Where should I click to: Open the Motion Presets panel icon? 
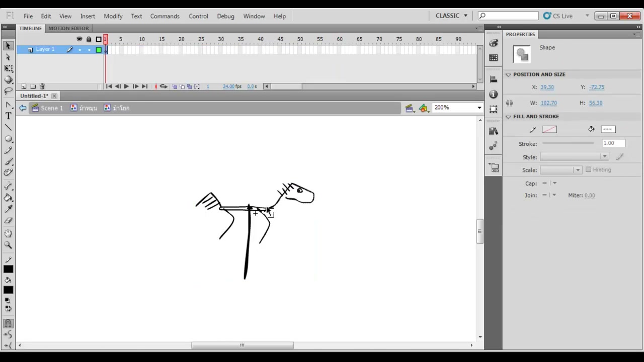(x=493, y=146)
